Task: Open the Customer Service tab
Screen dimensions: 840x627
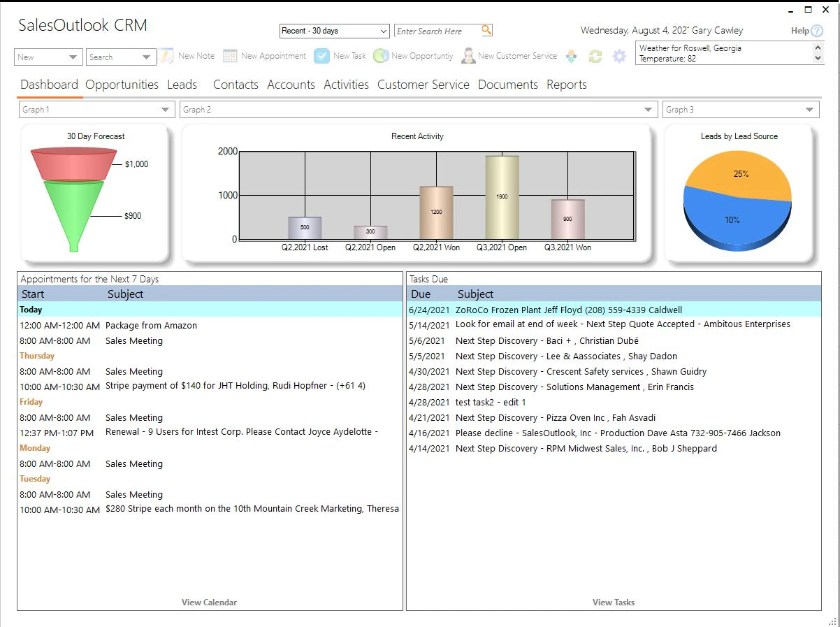Action: tap(423, 84)
